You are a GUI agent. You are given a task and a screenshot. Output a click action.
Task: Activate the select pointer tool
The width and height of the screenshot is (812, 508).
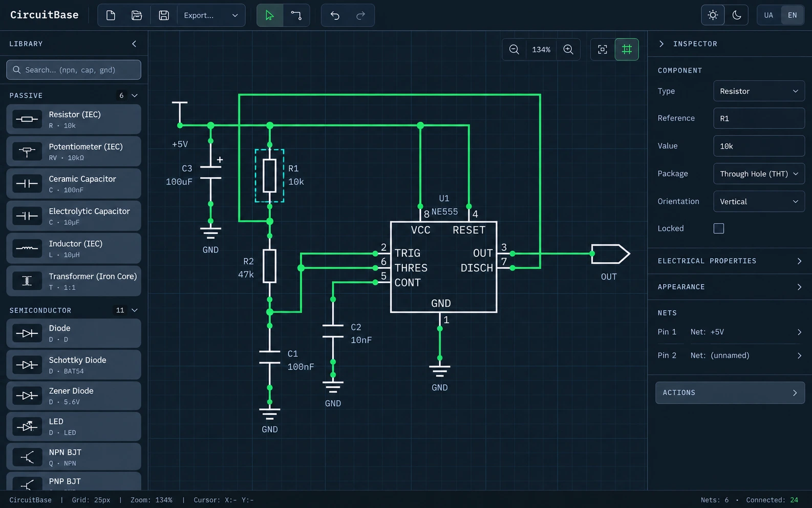click(x=270, y=15)
